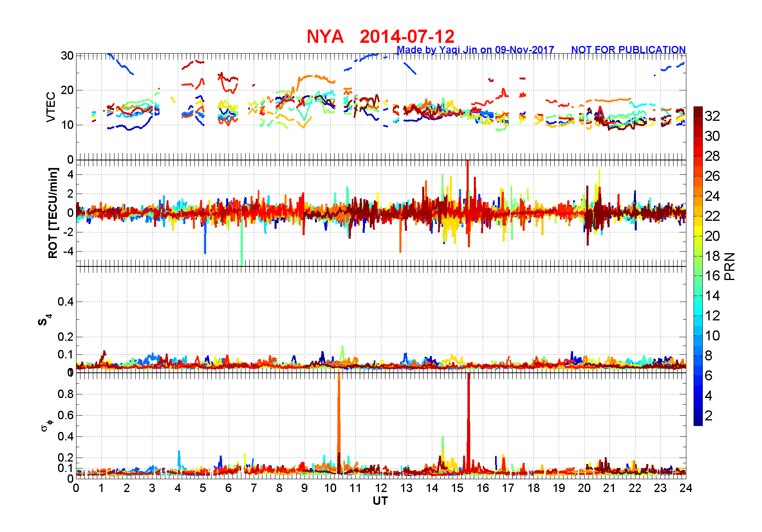Click the colorbar tick label 32
The width and height of the screenshot is (762, 532).
(712, 116)
